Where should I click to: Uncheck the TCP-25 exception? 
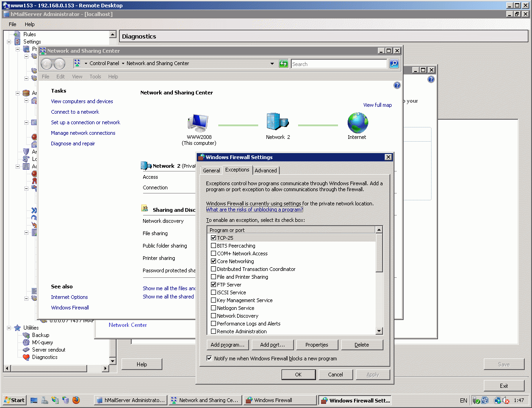tap(213, 238)
